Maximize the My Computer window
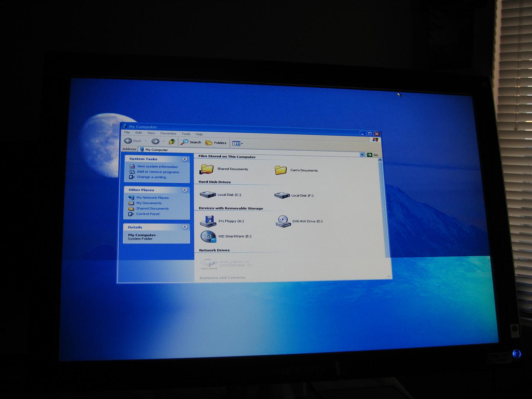Viewport: 532px width, 399px height. click(369, 134)
